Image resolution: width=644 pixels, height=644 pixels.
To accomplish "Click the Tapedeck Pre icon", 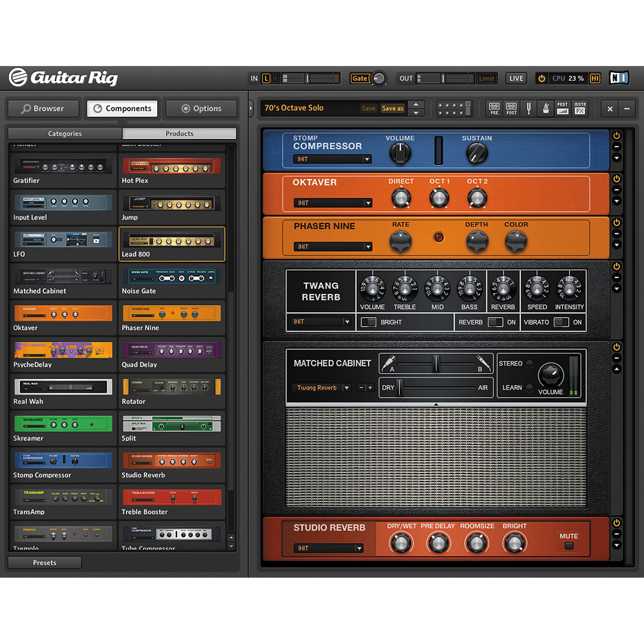I will click(494, 108).
